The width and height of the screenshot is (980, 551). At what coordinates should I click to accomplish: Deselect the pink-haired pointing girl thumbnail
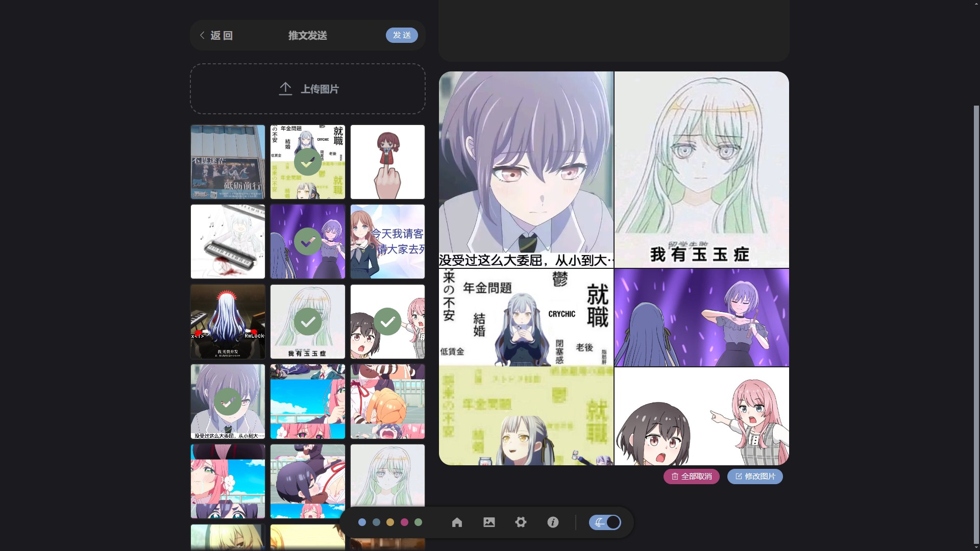(387, 321)
